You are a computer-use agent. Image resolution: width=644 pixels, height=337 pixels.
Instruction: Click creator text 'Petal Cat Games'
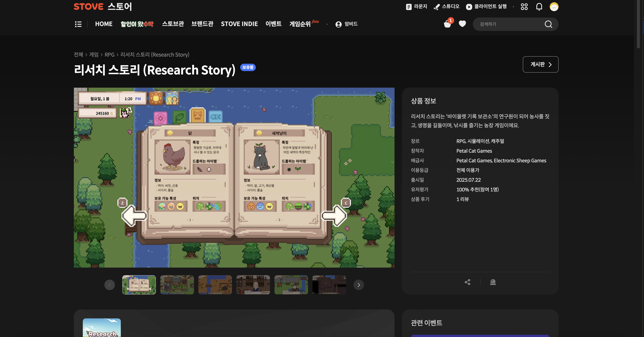474,151
